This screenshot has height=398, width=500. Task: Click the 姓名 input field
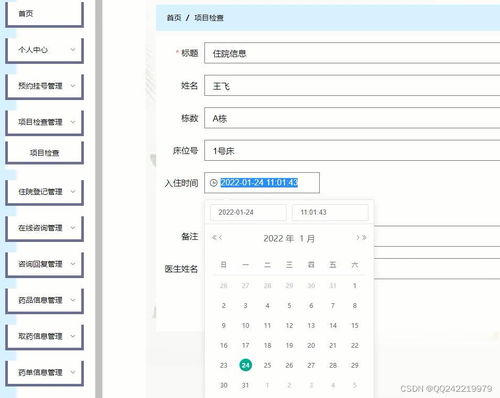click(352, 86)
